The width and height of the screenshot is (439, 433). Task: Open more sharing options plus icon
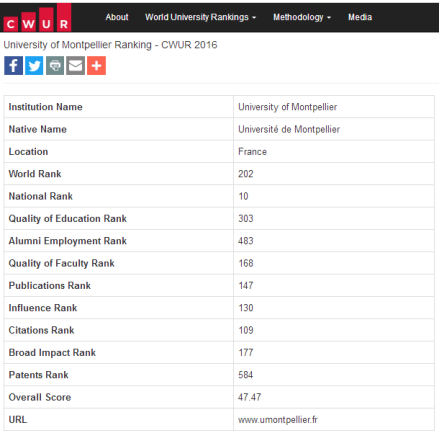click(97, 65)
